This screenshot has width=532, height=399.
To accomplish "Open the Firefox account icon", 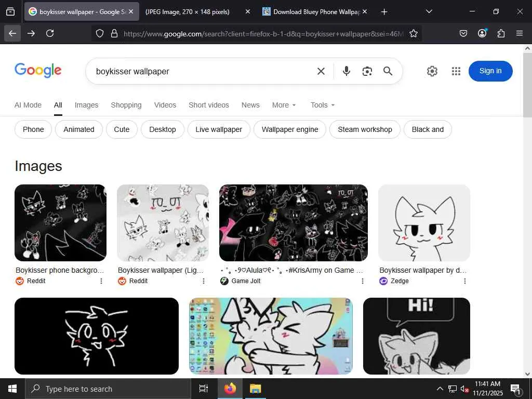I will click(x=482, y=33).
